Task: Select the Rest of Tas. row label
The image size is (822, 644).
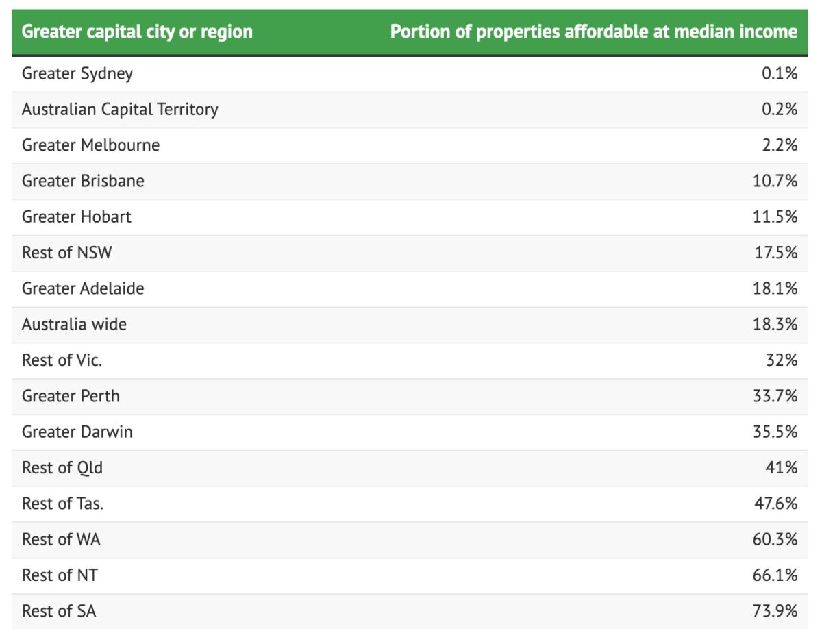Action: click(x=63, y=504)
